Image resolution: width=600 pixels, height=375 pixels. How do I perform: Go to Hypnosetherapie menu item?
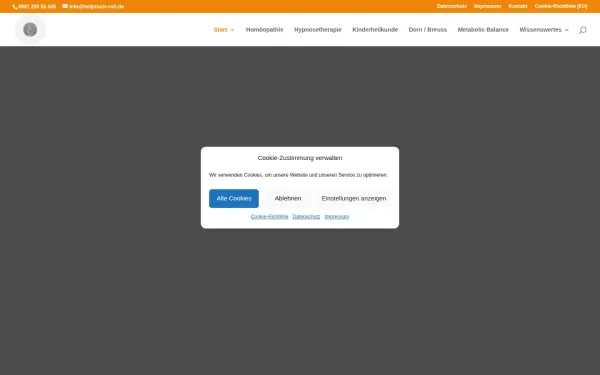tap(318, 29)
